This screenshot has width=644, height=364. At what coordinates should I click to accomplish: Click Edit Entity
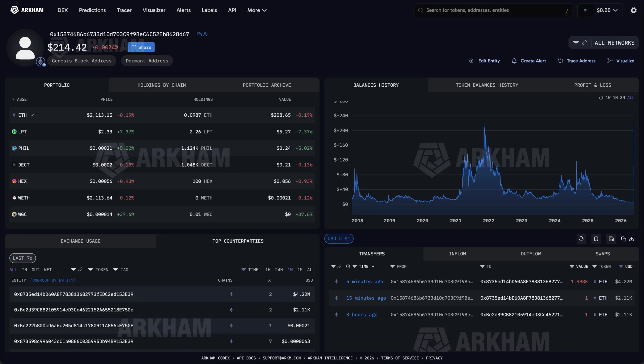point(485,61)
